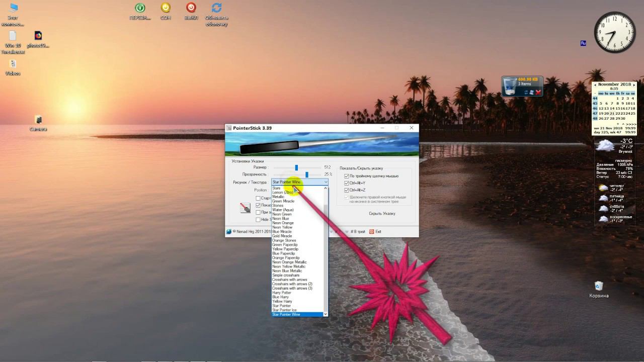Toggle the Hide S... checkbox in PointerStick

pyautogui.click(x=258, y=219)
